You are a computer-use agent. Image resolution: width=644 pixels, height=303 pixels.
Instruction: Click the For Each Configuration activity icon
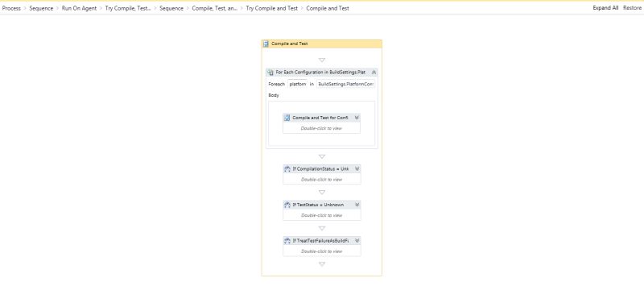(270, 72)
